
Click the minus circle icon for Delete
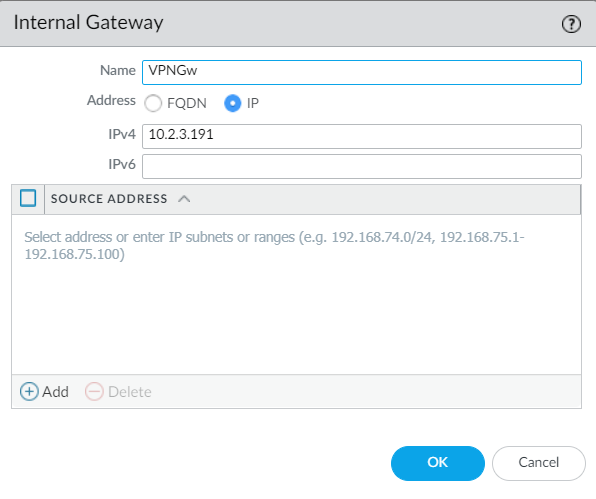pos(94,391)
